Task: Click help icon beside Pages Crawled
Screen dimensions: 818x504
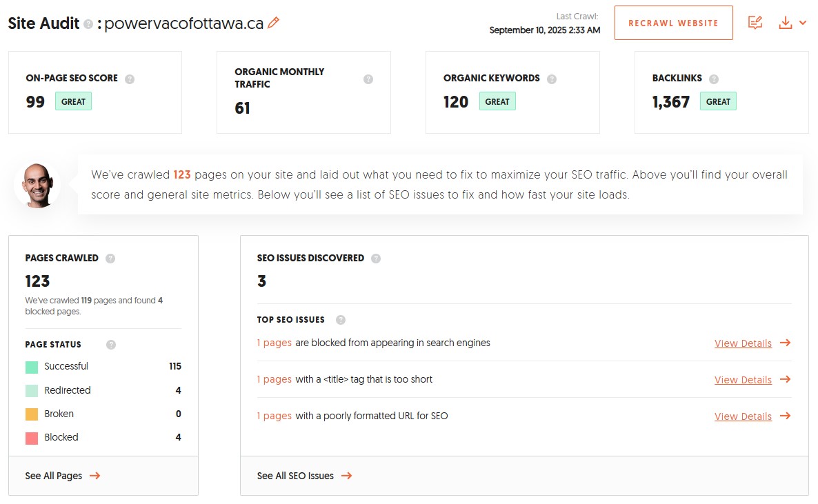Action: click(x=110, y=259)
